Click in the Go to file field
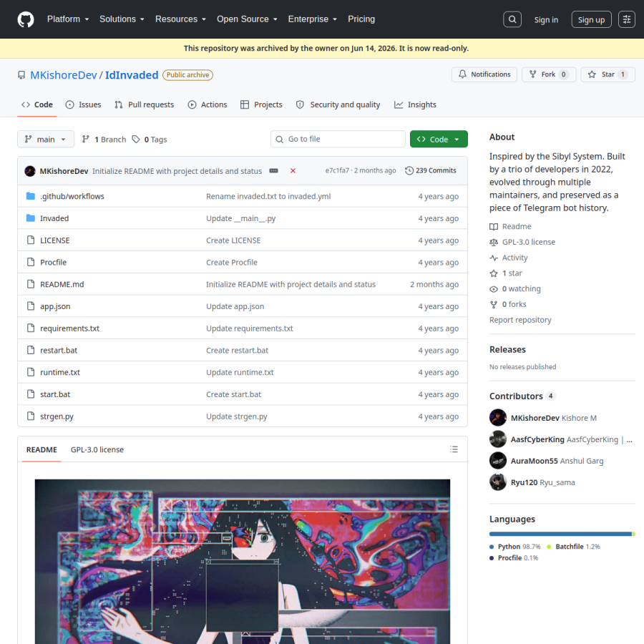 coord(338,140)
